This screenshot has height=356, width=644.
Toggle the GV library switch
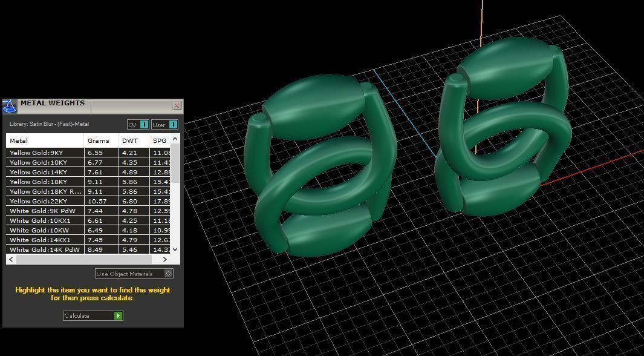[138, 125]
